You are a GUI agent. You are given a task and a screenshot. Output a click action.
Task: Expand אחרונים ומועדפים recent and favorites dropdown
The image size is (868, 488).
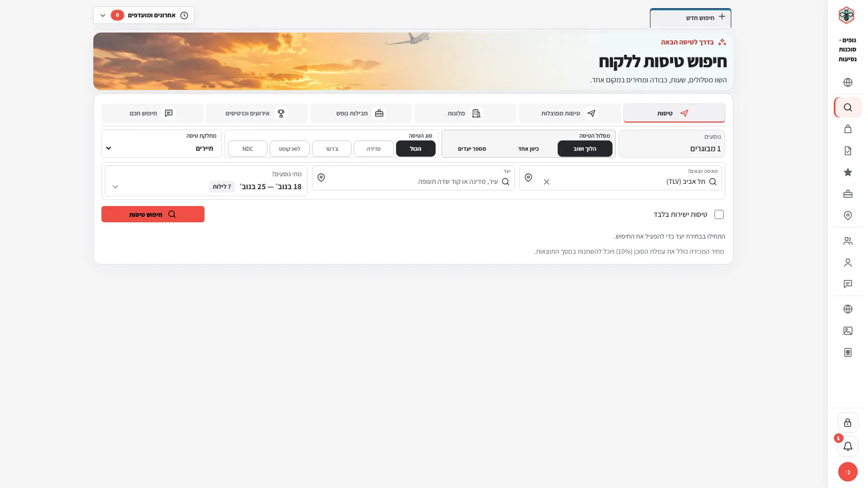[x=144, y=15]
